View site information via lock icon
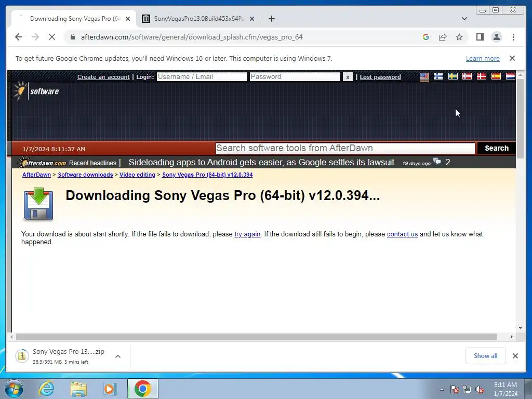Screen dimensions: 532x399 73,37
